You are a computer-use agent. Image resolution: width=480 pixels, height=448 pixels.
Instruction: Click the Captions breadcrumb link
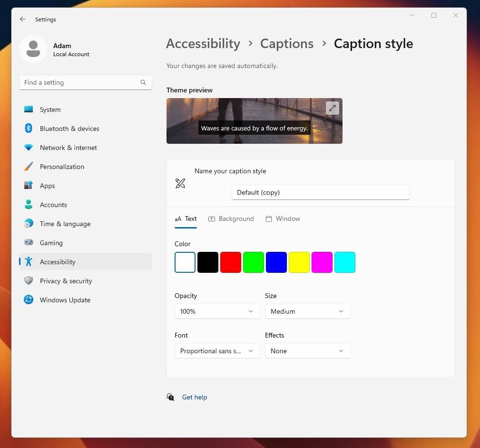286,43
